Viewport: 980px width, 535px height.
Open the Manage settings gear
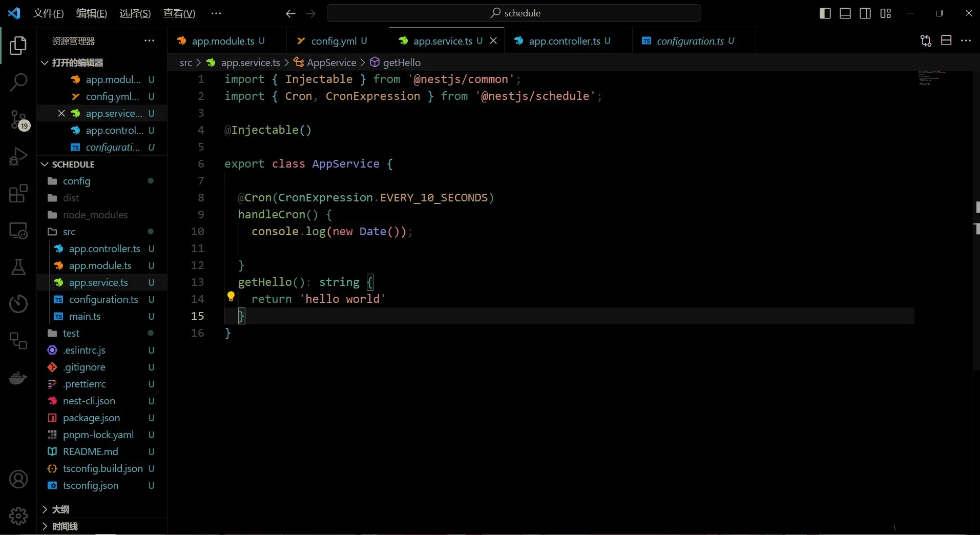coord(18,516)
